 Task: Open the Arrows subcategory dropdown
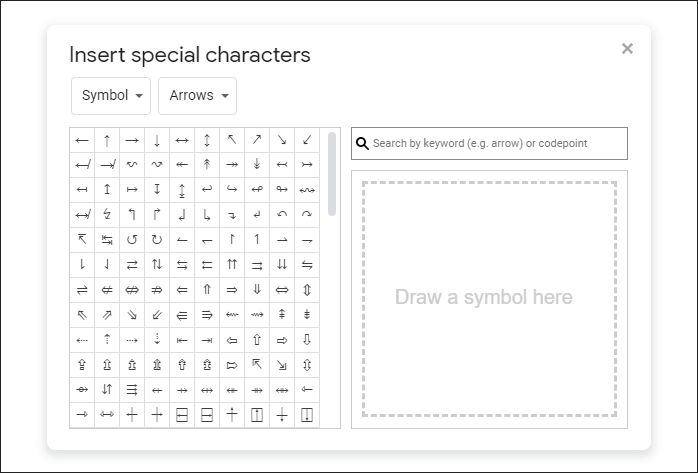tap(197, 96)
